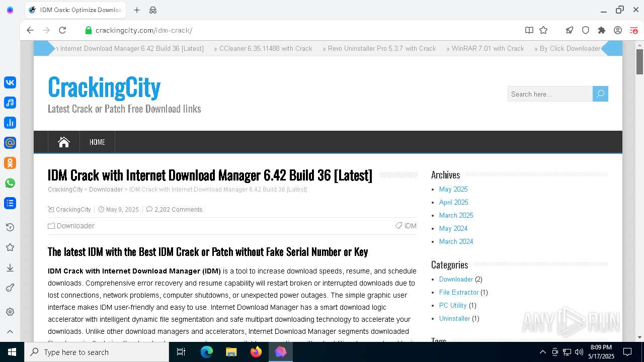This screenshot has width=644, height=362.
Task: Open the volume control in the tray
Action: (579, 352)
